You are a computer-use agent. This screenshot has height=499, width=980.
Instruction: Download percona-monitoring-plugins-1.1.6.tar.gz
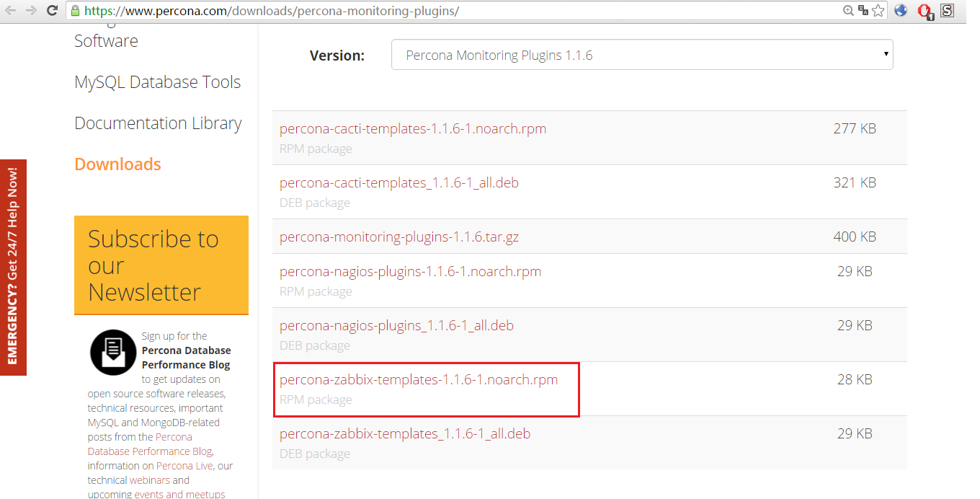click(x=399, y=237)
